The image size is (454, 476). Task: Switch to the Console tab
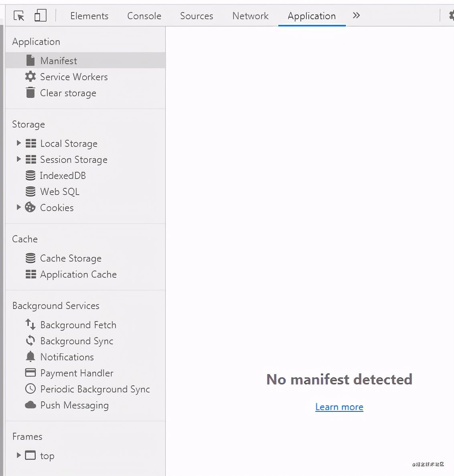pyautogui.click(x=144, y=16)
